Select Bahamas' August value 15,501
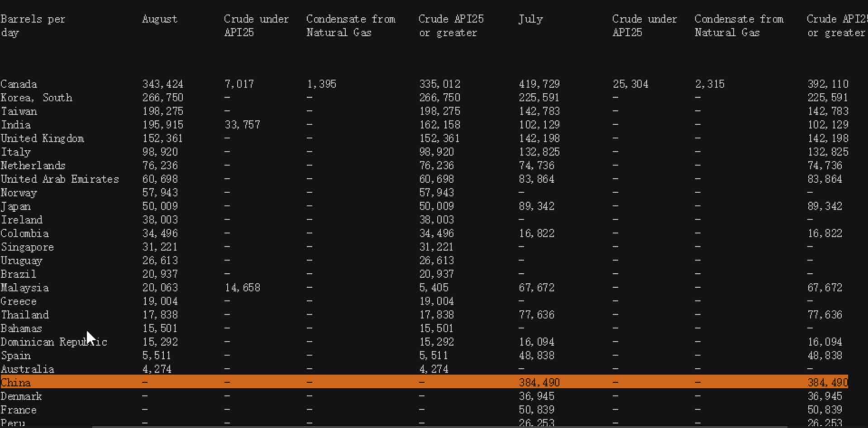 coord(160,328)
